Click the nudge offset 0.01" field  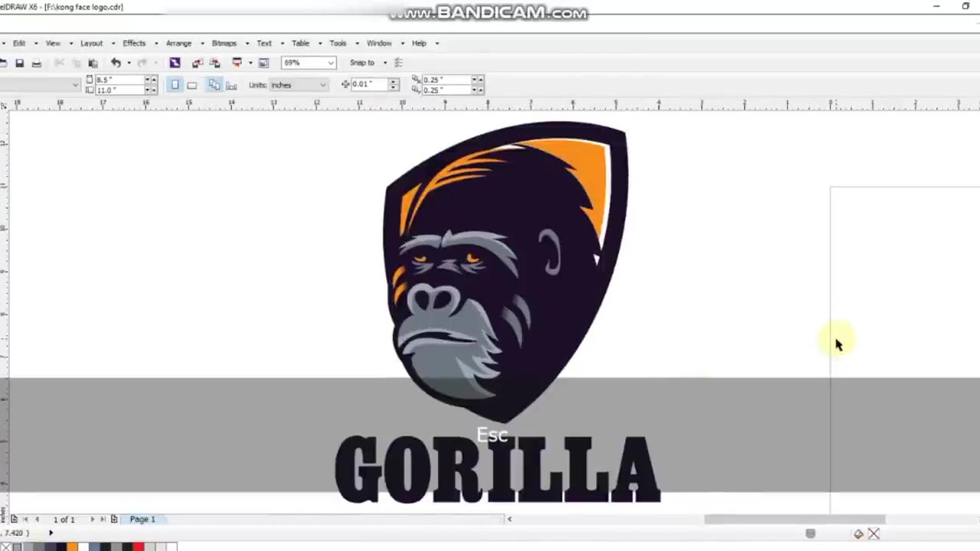click(x=369, y=85)
